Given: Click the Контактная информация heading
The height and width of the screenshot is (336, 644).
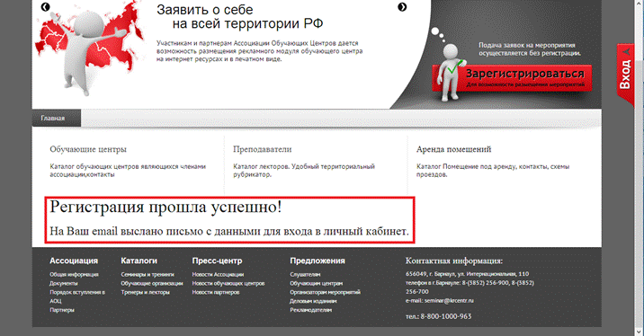Looking at the screenshot, I should (454, 261).
